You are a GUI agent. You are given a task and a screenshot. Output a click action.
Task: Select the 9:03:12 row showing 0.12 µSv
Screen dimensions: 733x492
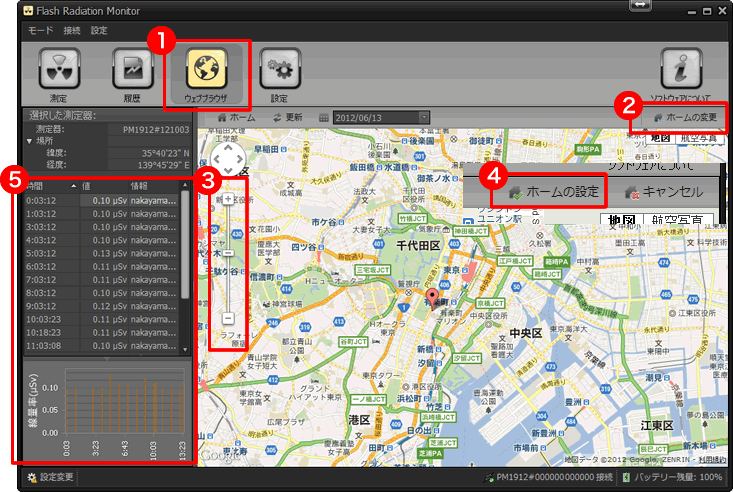click(102, 306)
